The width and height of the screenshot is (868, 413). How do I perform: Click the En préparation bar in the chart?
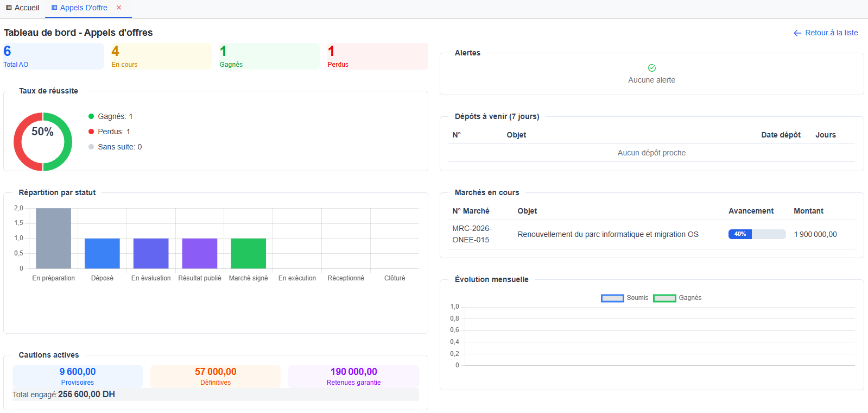tap(53, 238)
